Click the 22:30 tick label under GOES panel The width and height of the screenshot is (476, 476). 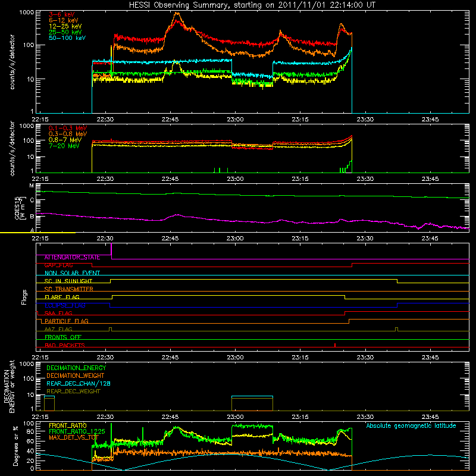(105, 239)
